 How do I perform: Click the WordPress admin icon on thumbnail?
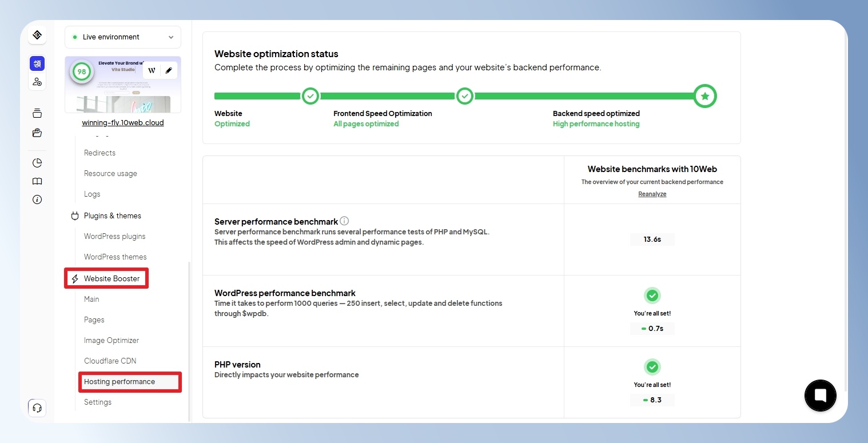[152, 70]
